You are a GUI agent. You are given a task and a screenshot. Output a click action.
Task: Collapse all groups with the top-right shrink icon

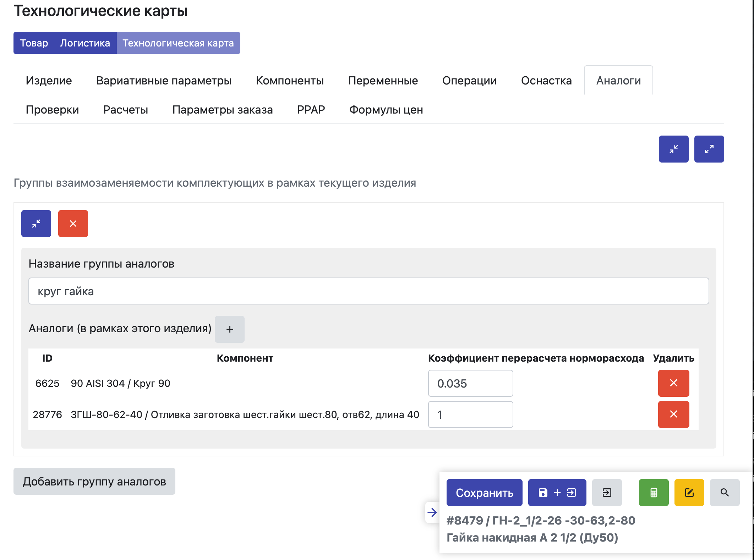(673, 149)
